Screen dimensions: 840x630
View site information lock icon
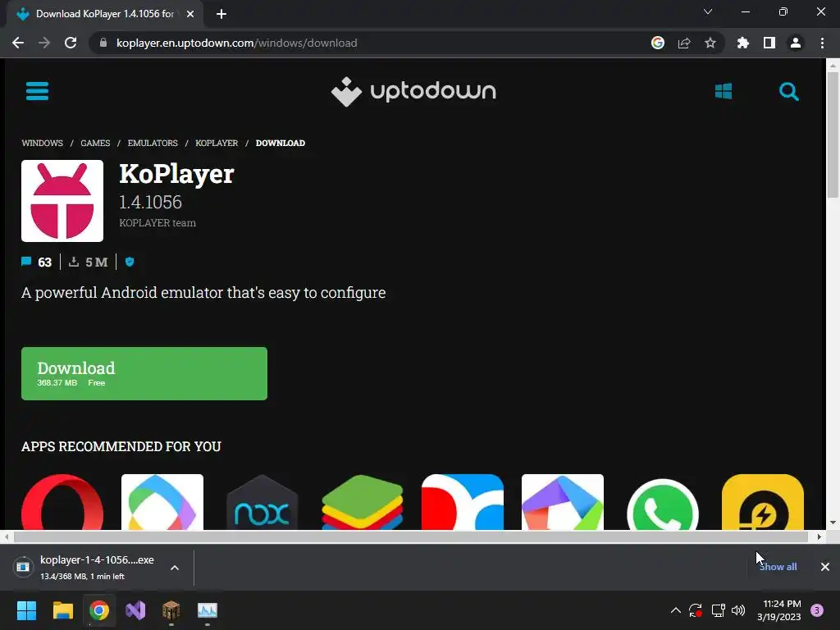click(103, 43)
